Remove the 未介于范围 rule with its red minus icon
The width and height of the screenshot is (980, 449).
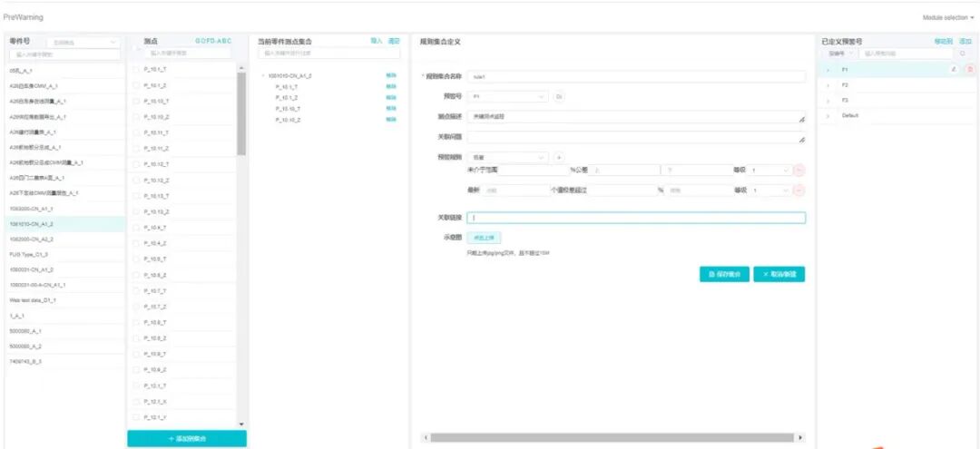pos(800,170)
